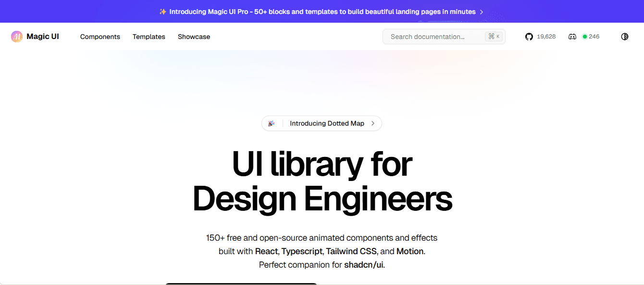Click the Magic UI brand name
This screenshot has height=285, width=644.
[43, 37]
